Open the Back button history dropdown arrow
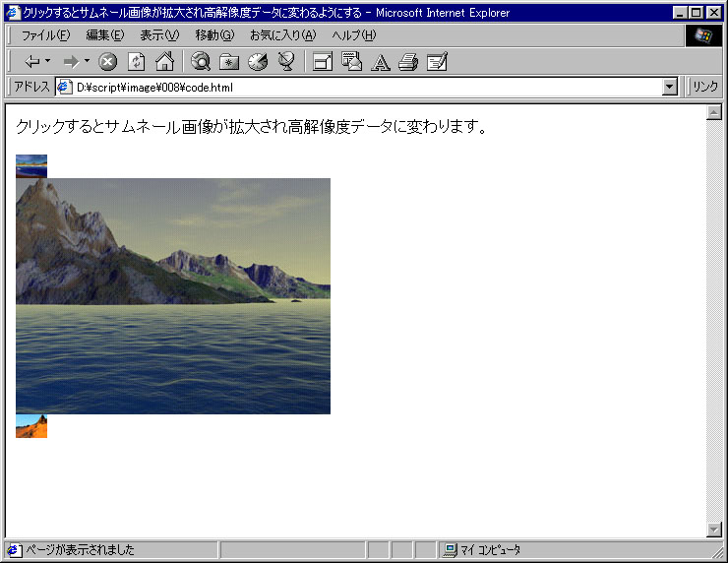Viewport: 728px width, 563px height. [48, 61]
